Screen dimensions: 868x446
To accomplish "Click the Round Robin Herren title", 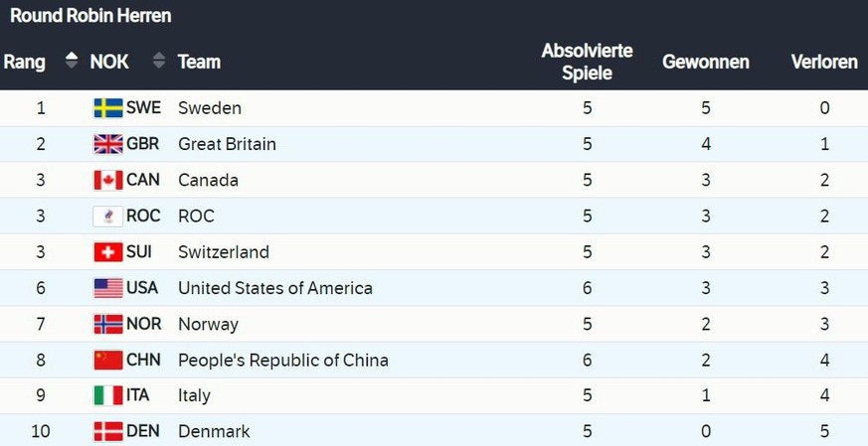I will click(90, 16).
